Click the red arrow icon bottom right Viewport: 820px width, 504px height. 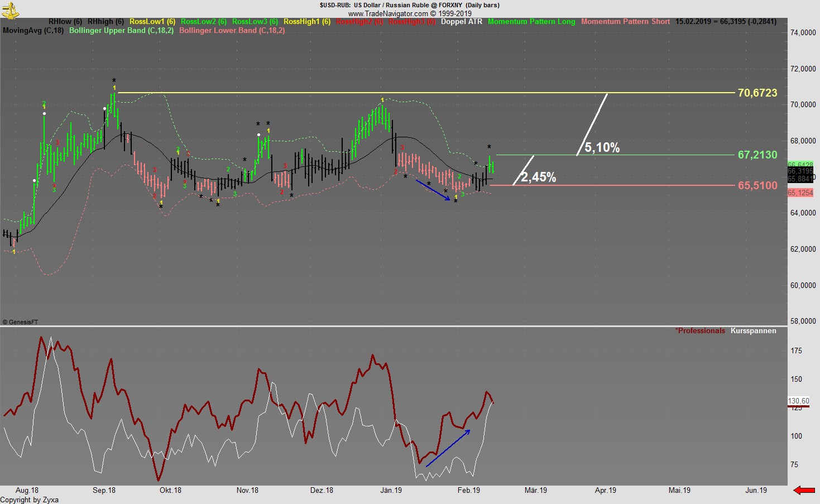click(804, 491)
